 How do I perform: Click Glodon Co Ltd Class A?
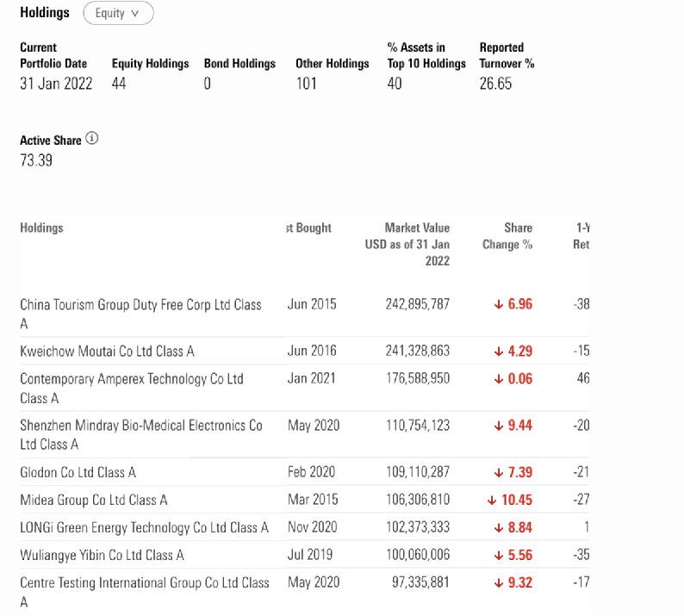(78, 472)
